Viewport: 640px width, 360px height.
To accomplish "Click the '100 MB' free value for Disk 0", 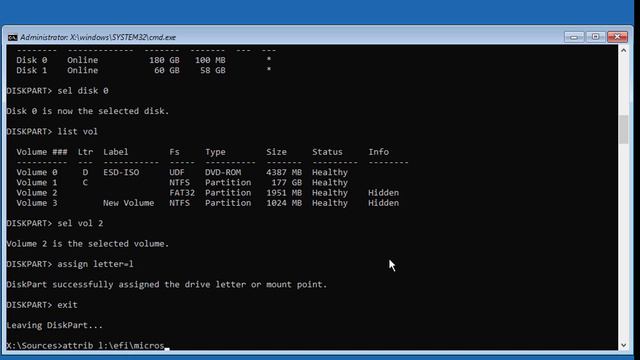I will point(210,60).
